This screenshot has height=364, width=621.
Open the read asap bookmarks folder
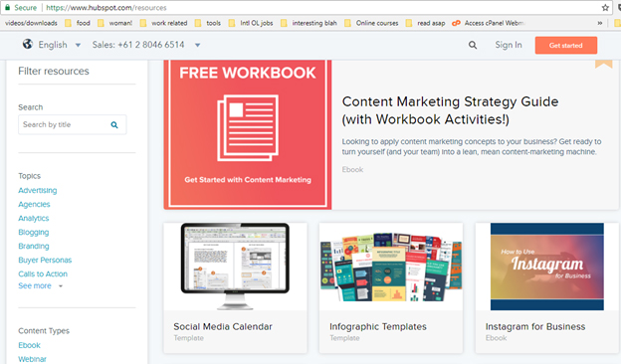[x=425, y=23]
